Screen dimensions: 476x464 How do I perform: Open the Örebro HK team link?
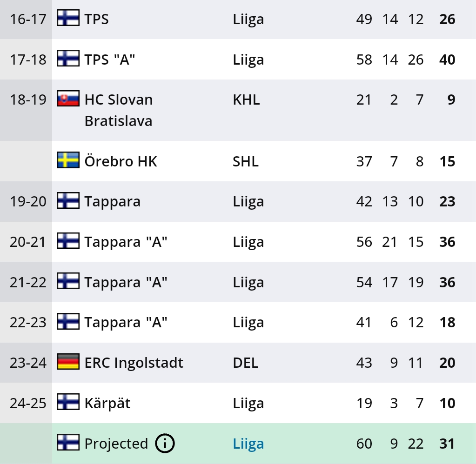121,161
